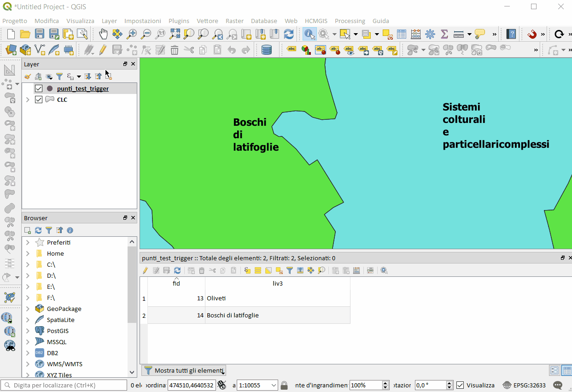
Task: Click the Refresh map icon
Action: pos(289,34)
